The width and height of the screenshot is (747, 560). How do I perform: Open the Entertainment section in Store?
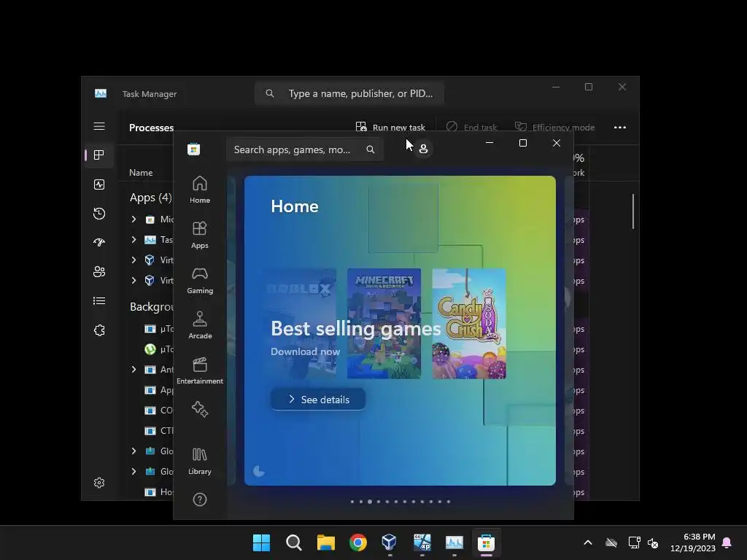point(200,370)
